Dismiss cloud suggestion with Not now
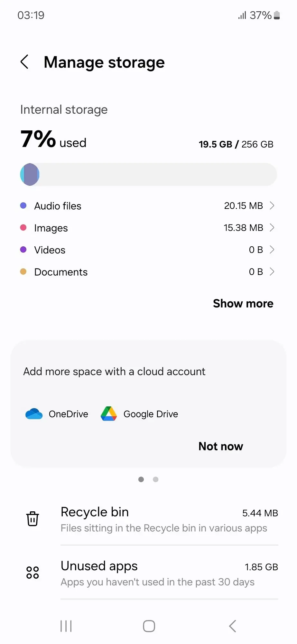The image size is (297, 644). (x=221, y=446)
